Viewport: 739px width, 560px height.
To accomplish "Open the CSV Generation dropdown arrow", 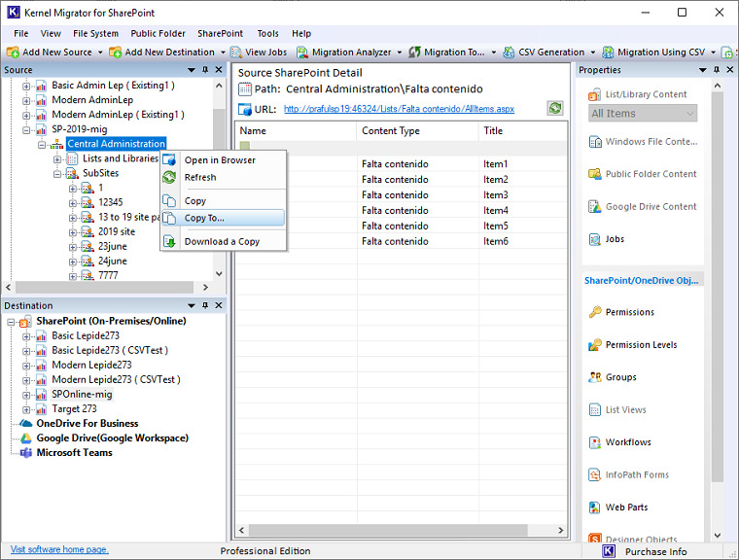I will tap(593, 52).
